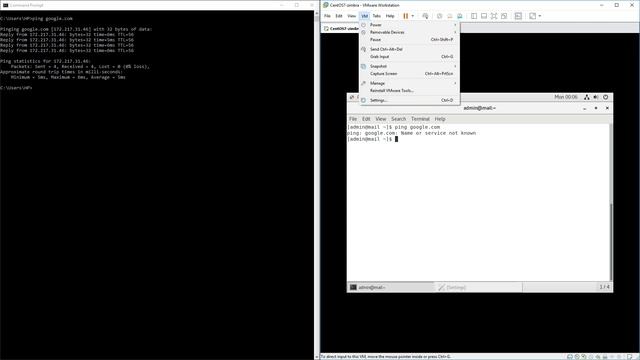
Task: Revert to snapshot via toolbar icon
Action: [x=449, y=16]
